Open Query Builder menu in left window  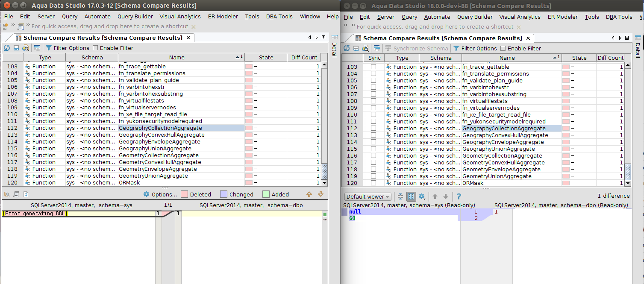135,16
